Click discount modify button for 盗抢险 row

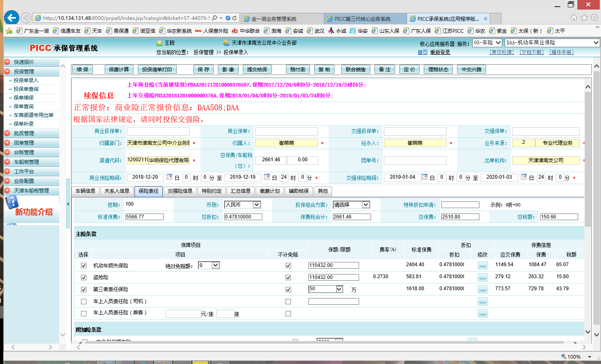[482, 277]
